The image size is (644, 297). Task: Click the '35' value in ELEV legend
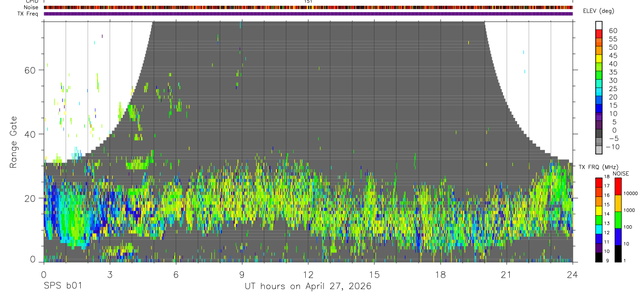[612, 72]
